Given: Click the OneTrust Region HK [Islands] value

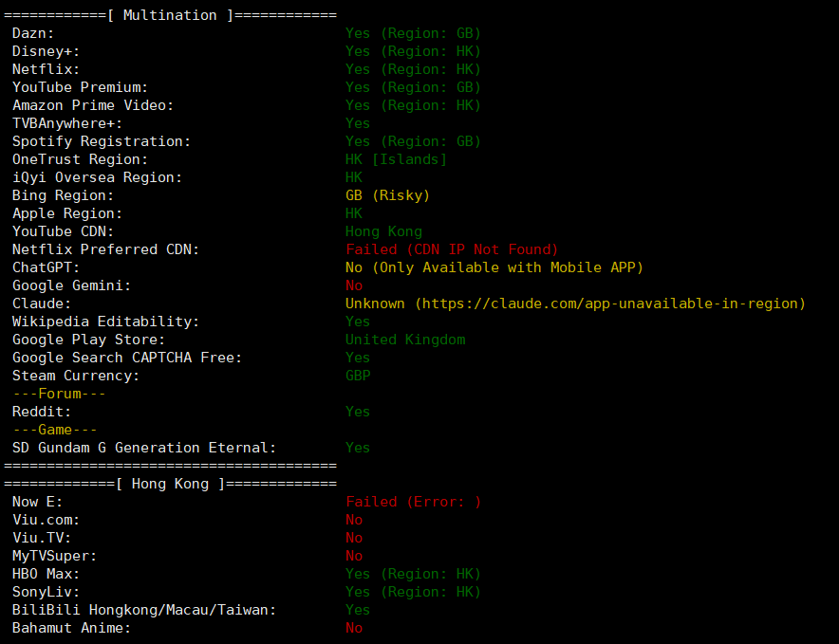Looking at the screenshot, I should (396, 159).
